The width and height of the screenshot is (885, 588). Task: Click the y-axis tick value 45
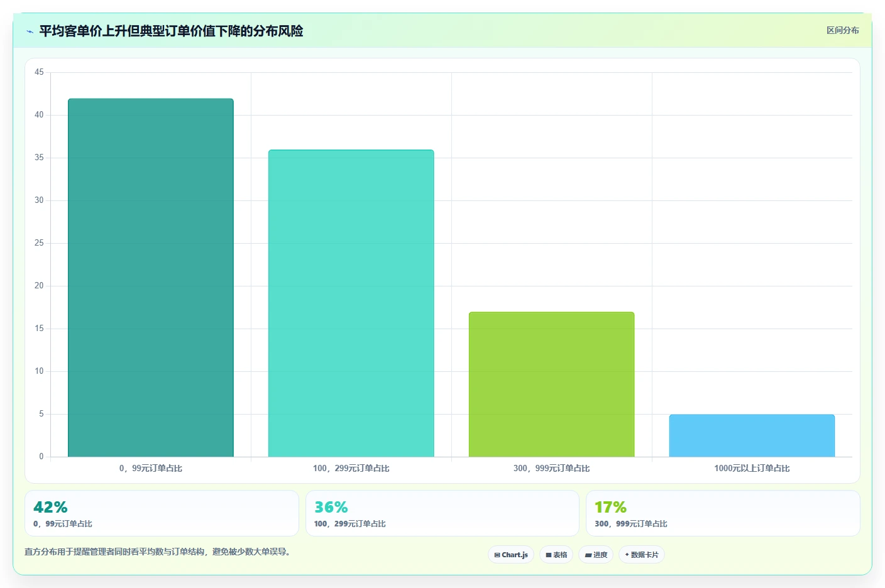click(39, 72)
